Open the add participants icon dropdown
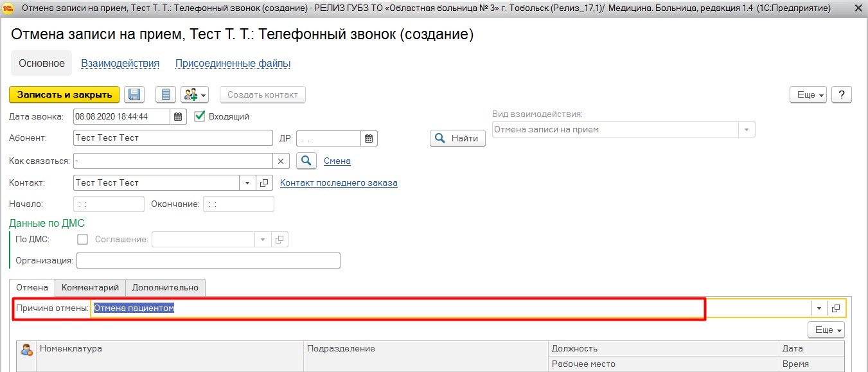The image size is (868, 372). (195, 95)
